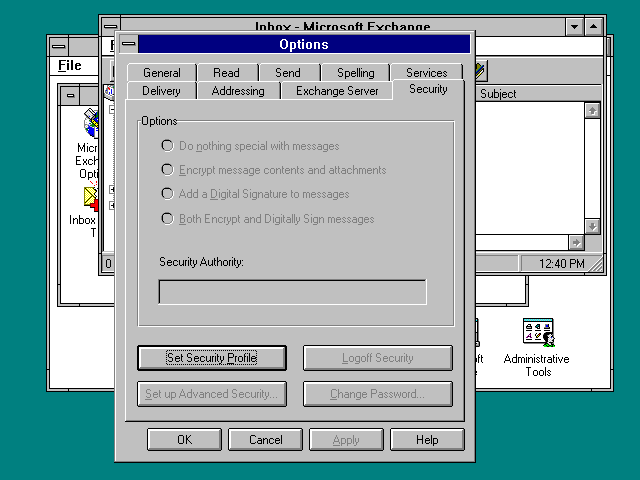Open the Services tab

(427, 73)
